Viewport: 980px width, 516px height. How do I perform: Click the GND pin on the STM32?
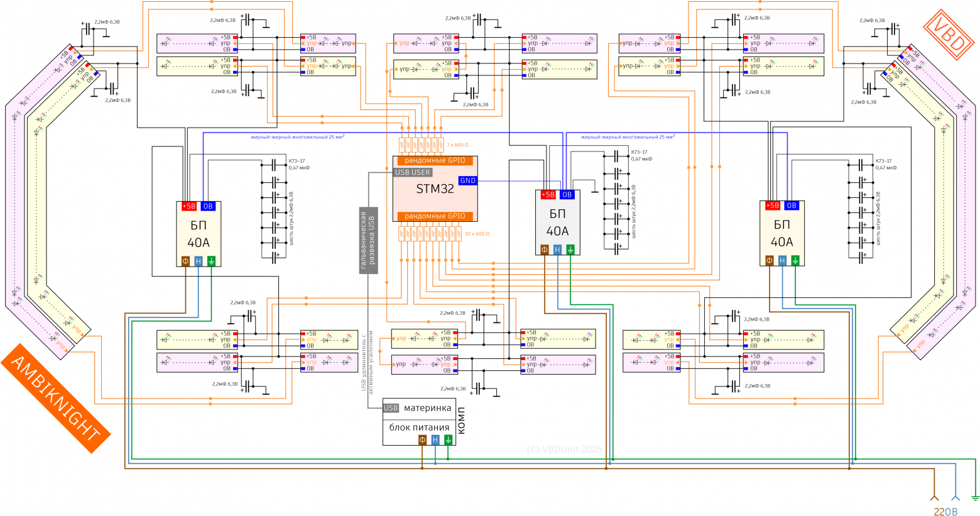pos(469,181)
